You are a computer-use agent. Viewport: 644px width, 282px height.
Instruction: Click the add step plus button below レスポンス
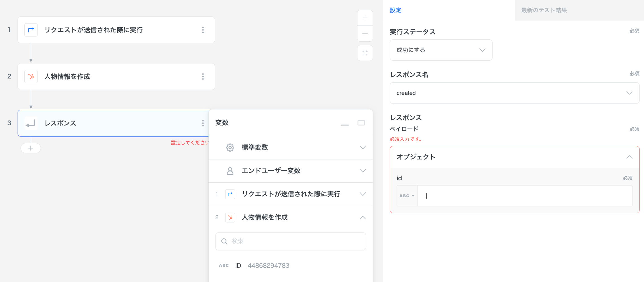pos(31,148)
